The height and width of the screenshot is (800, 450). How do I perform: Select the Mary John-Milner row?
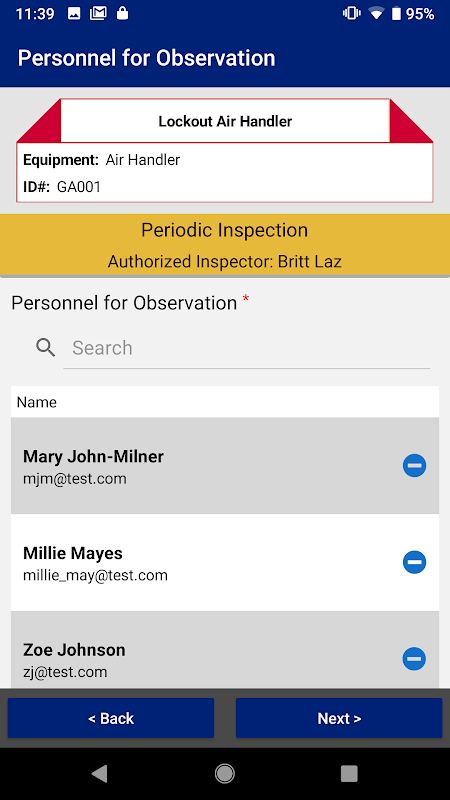[225, 466]
